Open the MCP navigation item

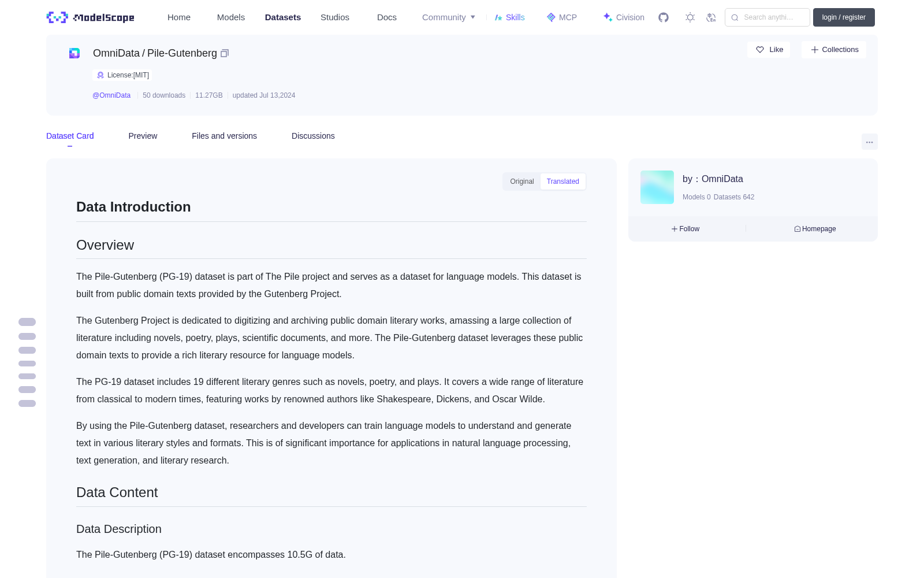tap(562, 17)
